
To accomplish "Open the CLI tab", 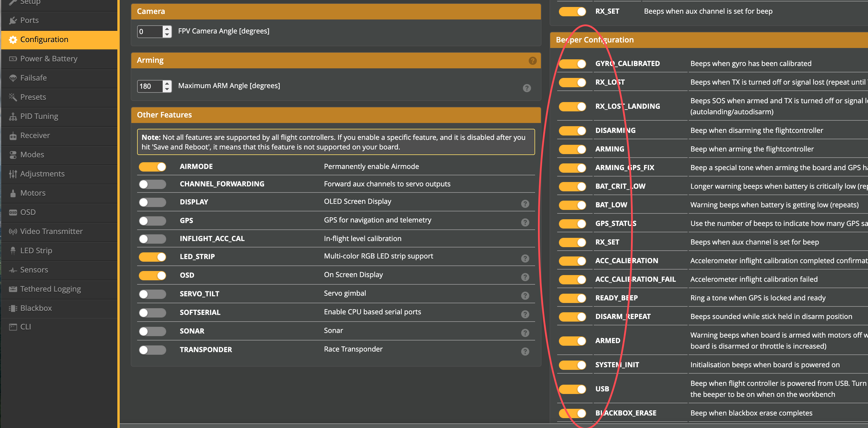I will tap(26, 327).
